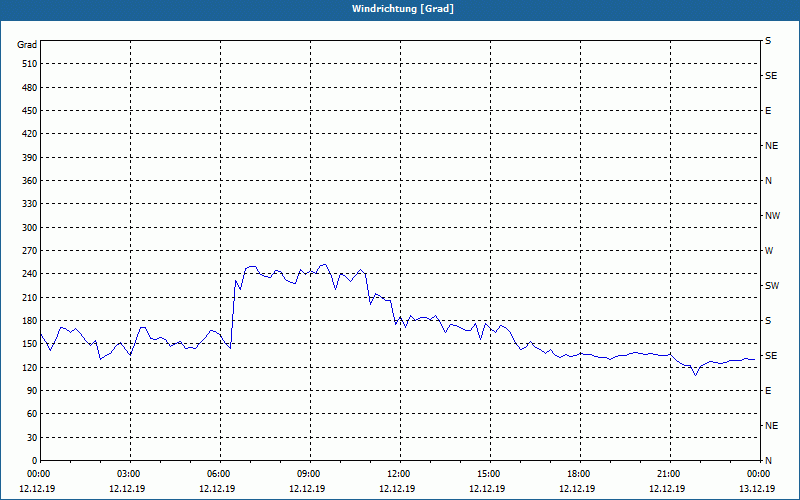Select the 12:00 time axis label

tap(400, 474)
